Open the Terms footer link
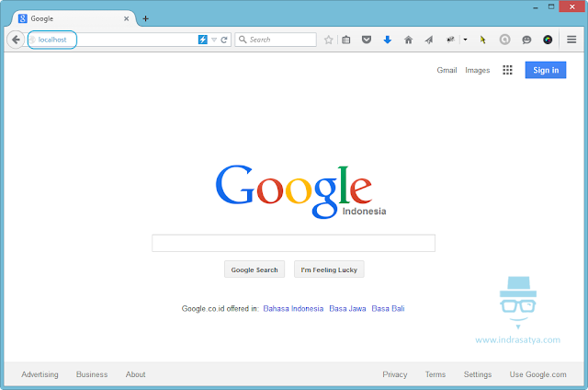This screenshot has height=390, width=588. [435, 374]
